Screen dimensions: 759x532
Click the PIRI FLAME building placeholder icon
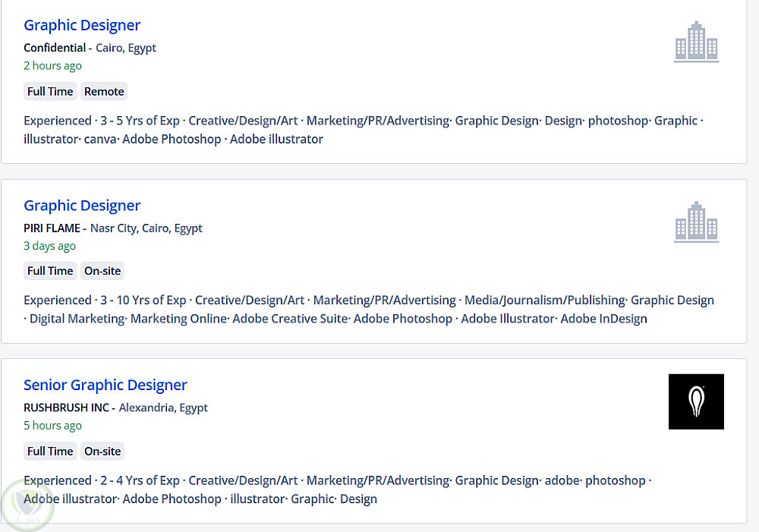[696, 222]
